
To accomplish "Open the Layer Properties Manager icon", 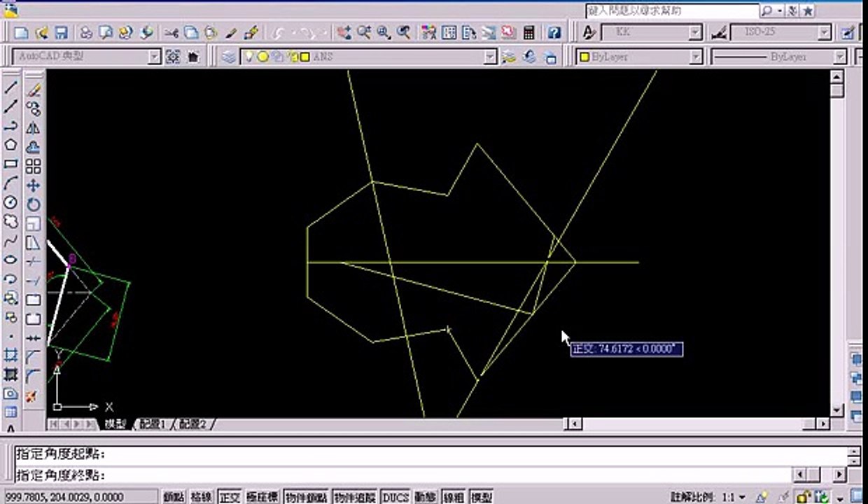I will coord(229,57).
